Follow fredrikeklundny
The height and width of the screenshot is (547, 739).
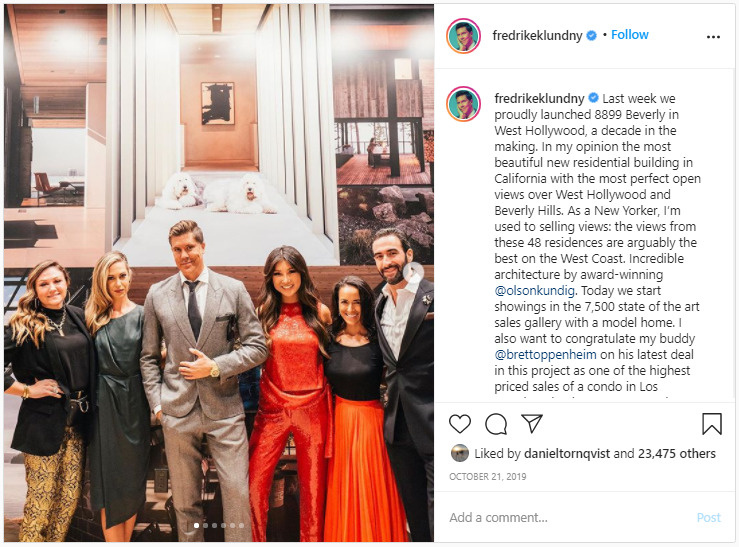(x=630, y=35)
